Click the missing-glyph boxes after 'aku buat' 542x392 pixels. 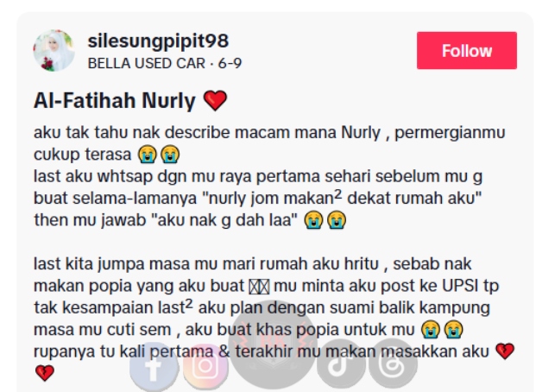pyautogui.click(x=259, y=287)
